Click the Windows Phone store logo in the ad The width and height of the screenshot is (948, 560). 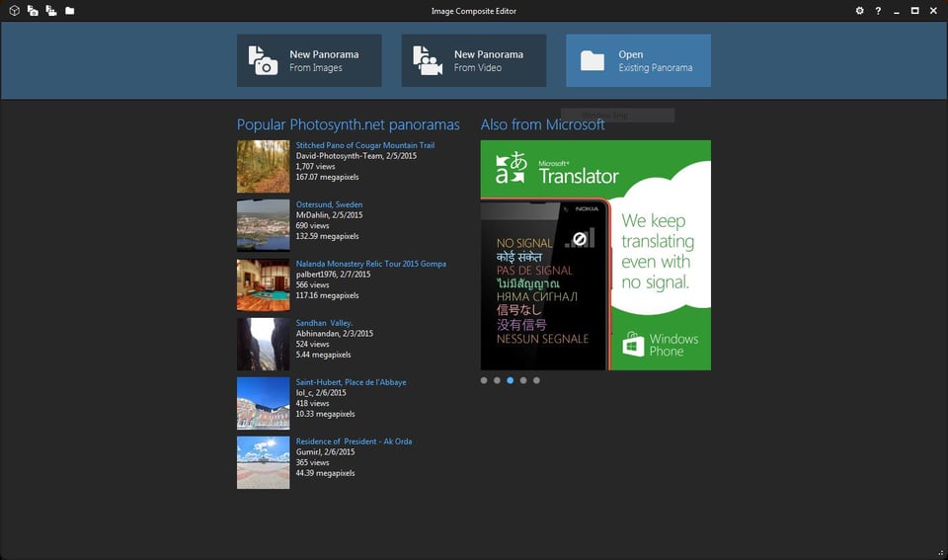633,345
